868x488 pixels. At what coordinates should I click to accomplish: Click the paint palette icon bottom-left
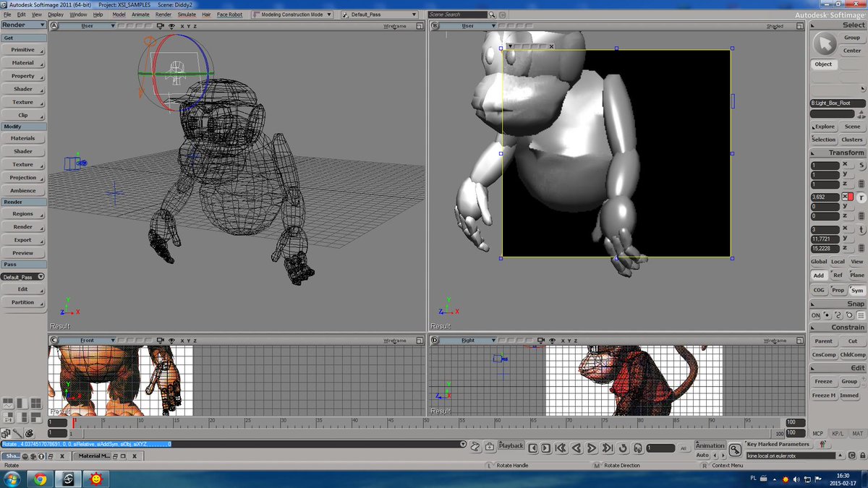point(29,434)
